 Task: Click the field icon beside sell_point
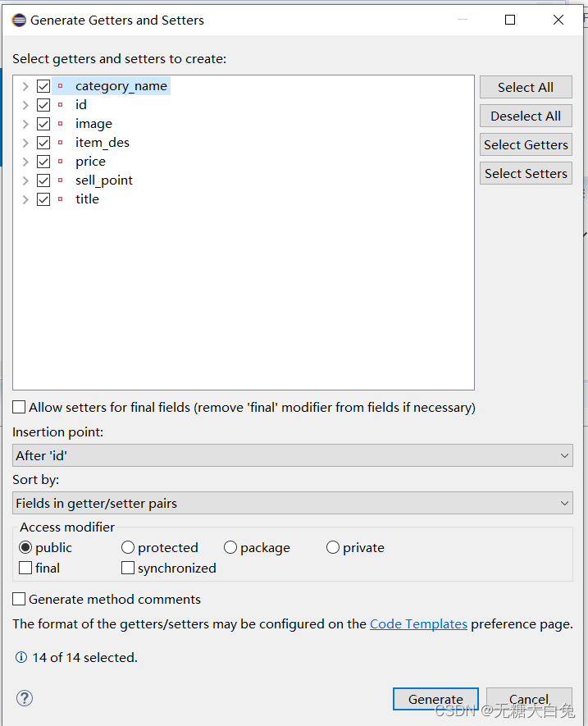point(62,180)
